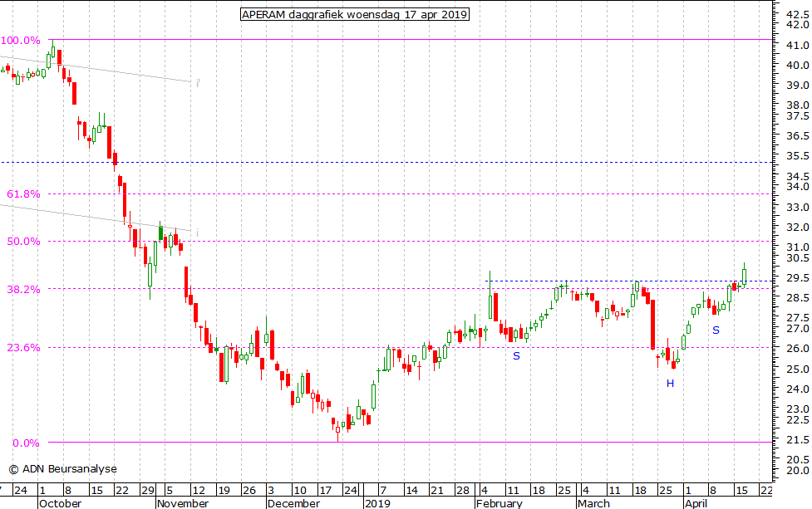Screen dimensions: 812x509
Task: Click the date label 22 under October
Action: (121, 490)
